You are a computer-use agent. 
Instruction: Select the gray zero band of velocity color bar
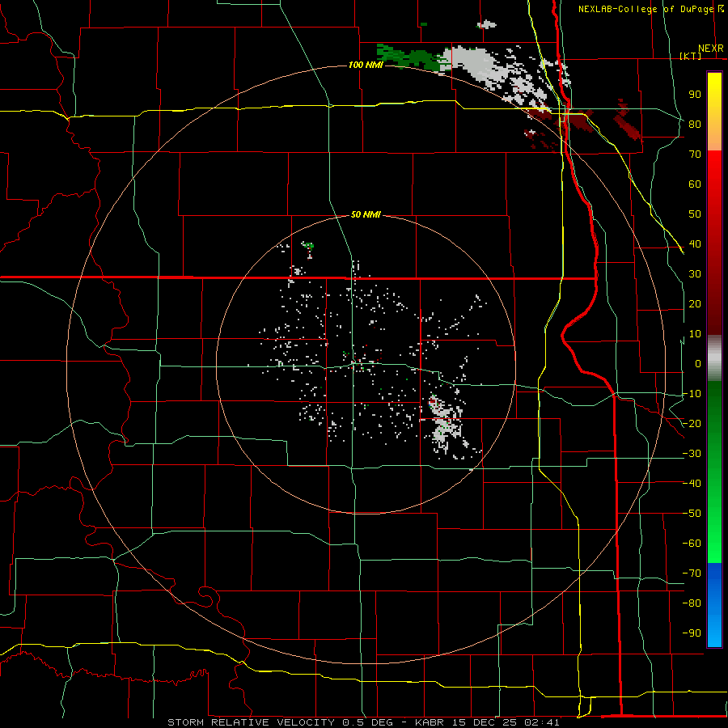[714, 358]
